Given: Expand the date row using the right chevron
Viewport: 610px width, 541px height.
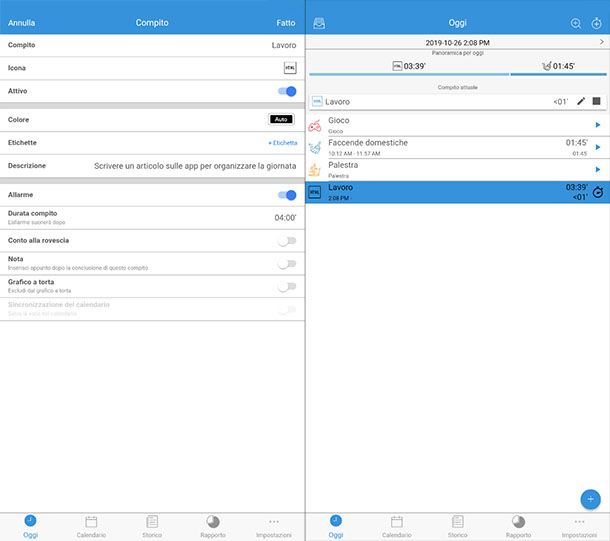Looking at the screenshot, I should (x=601, y=43).
